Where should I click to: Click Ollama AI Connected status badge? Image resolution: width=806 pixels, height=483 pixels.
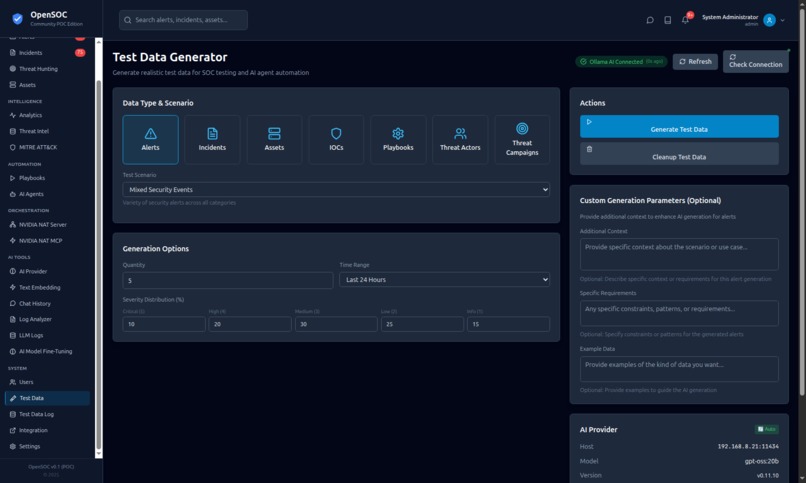[621, 62]
